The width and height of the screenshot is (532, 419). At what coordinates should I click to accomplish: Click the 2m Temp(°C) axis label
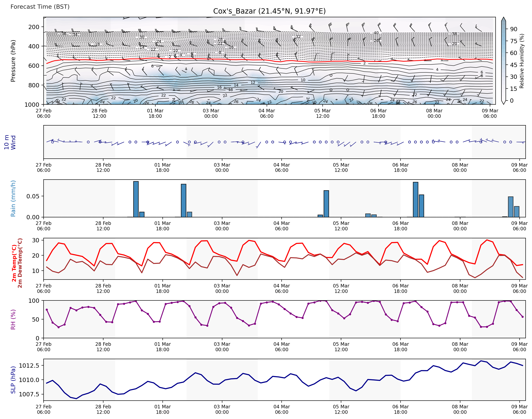pyautogui.click(x=14, y=263)
